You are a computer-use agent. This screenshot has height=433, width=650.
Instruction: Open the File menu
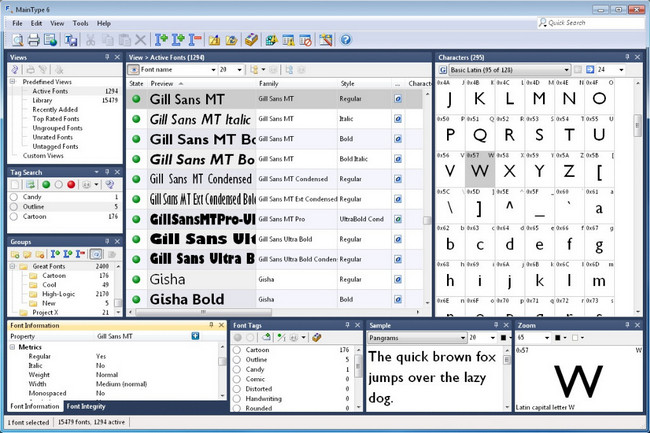tap(17, 23)
